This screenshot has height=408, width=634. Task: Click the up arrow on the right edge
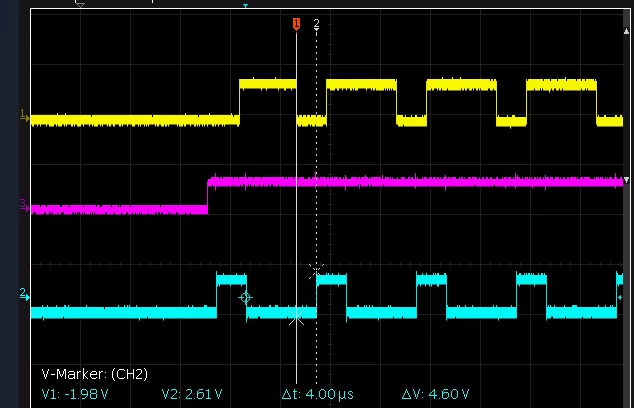pyautogui.click(x=626, y=31)
